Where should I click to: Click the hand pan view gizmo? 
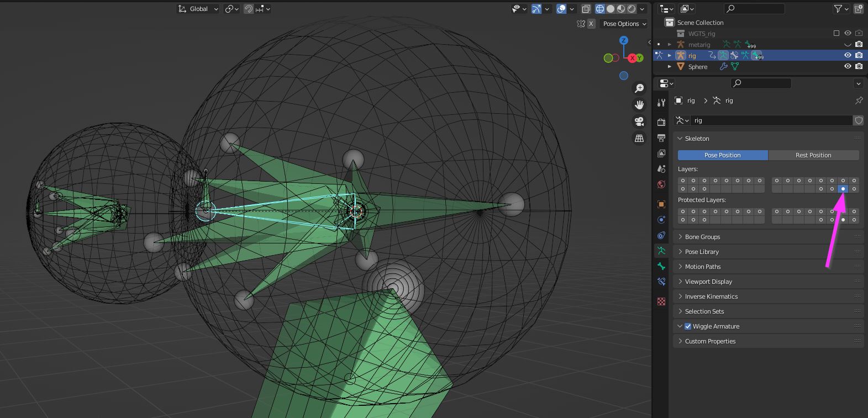tap(639, 105)
